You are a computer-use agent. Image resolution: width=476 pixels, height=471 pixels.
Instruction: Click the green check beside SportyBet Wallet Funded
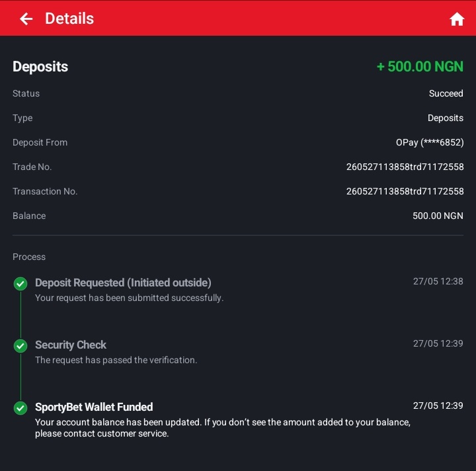click(x=20, y=408)
